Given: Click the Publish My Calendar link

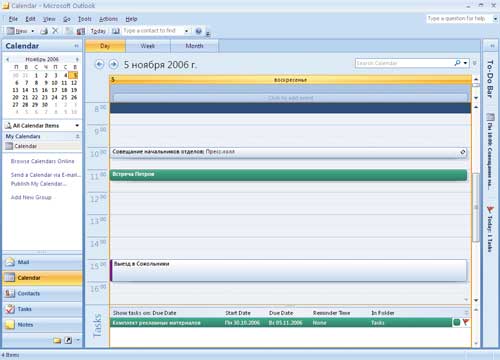Looking at the screenshot, I should pos(39,184).
